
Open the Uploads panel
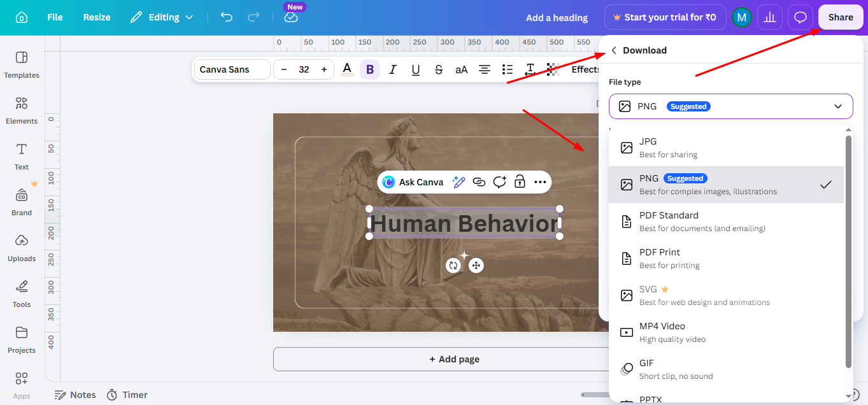[x=22, y=248]
